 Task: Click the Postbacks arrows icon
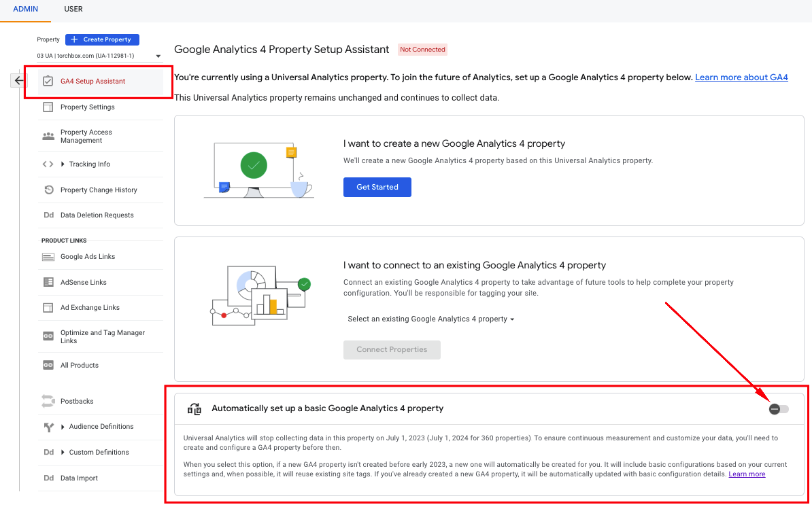click(x=48, y=401)
